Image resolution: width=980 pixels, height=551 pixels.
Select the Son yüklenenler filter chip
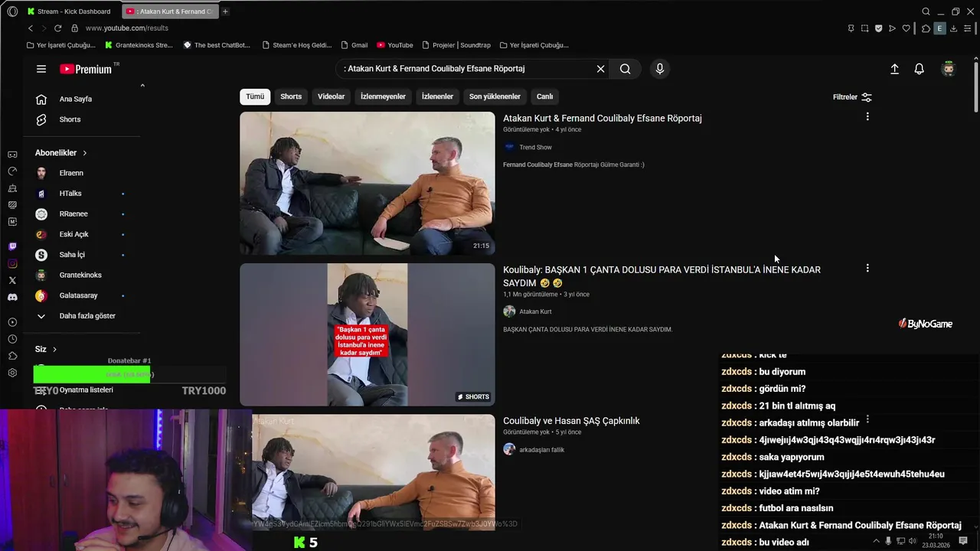pos(495,96)
